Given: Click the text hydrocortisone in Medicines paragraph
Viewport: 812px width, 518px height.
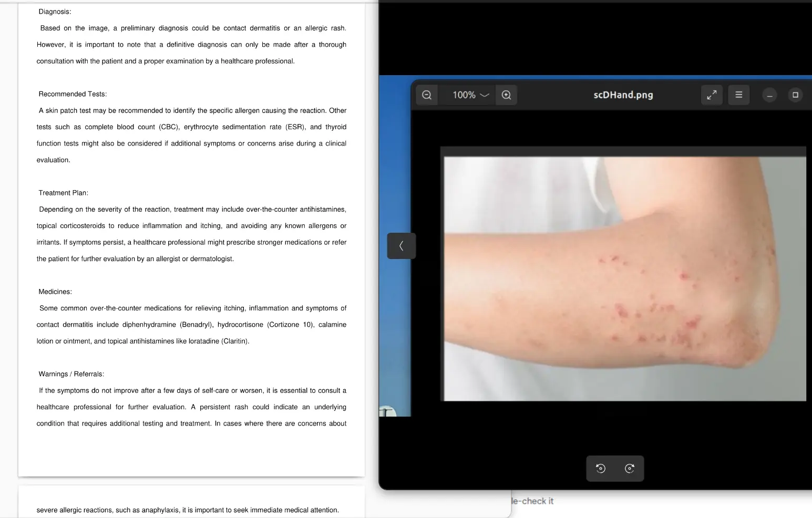Looking at the screenshot, I should point(240,325).
